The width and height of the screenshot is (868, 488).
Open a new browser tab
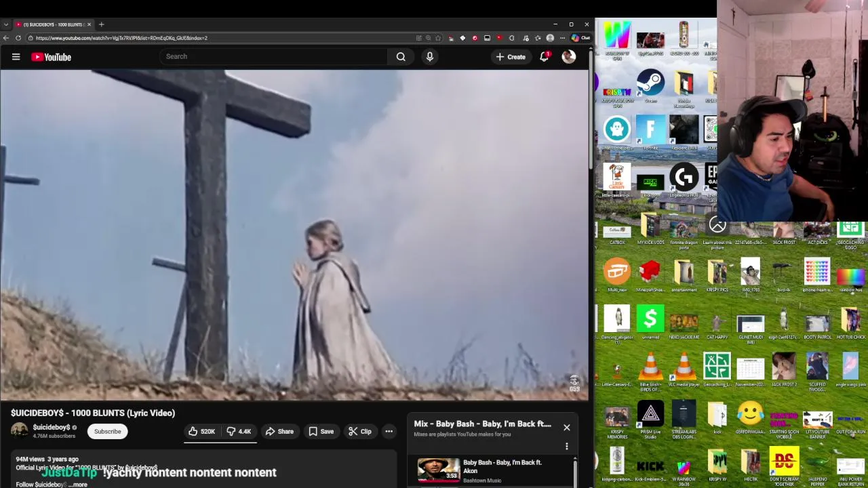click(x=102, y=24)
